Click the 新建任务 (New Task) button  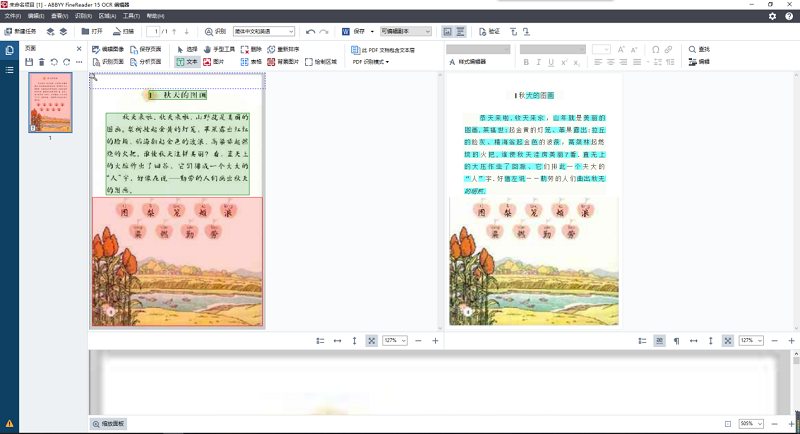point(20,32)
